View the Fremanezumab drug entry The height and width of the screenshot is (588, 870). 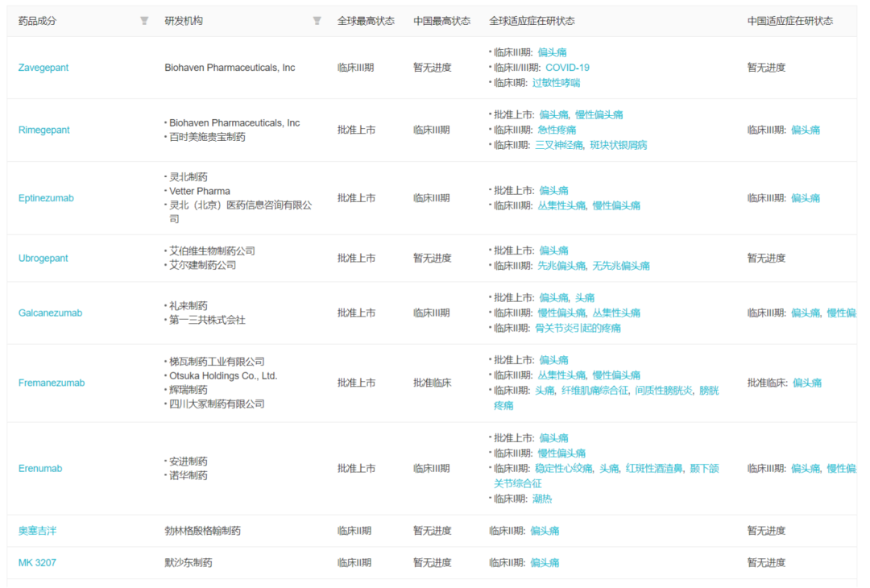tap(52, 383)
